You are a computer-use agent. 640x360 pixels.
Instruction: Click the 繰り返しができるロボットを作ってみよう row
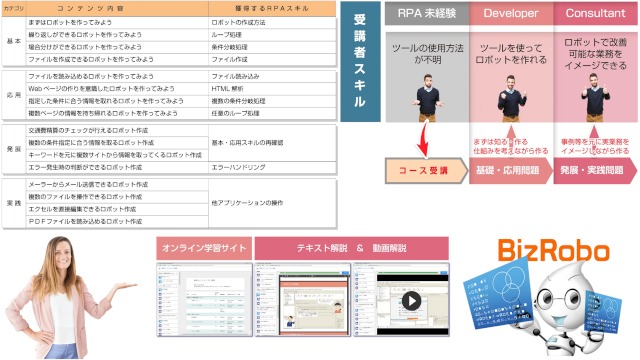tap(118, 35)
